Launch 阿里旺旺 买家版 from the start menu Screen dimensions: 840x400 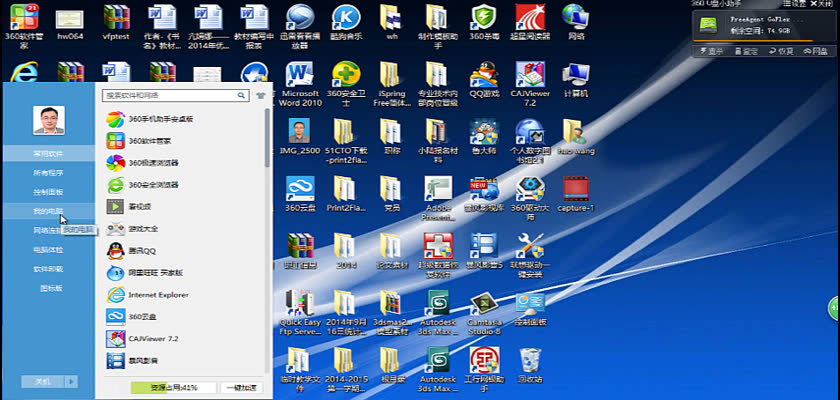(x=145, y=273)
